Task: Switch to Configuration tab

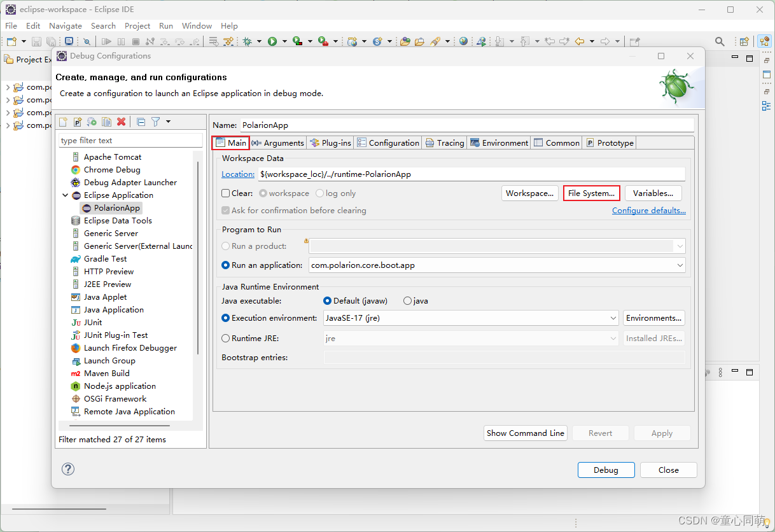Action: 388,143
